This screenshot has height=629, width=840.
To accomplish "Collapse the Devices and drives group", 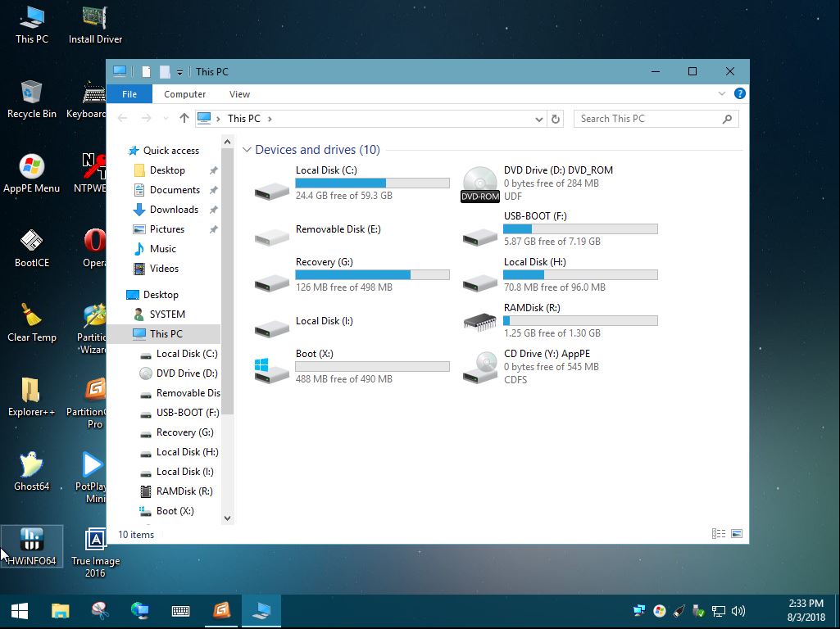I will (247, 150).
